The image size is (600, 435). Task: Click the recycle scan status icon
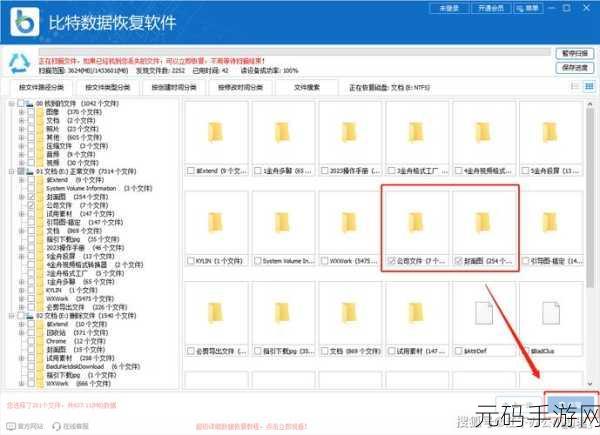(x=20, y=64)
